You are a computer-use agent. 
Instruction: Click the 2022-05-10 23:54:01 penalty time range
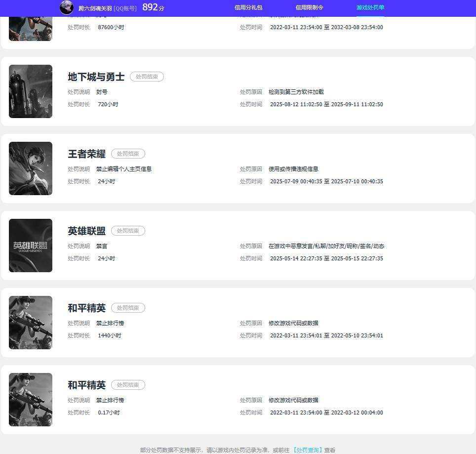click(327, 335)
